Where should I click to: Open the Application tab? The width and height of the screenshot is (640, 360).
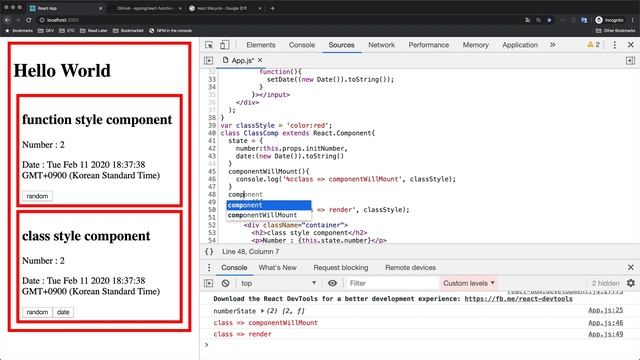pyautogui.click(x=520, y=45)
